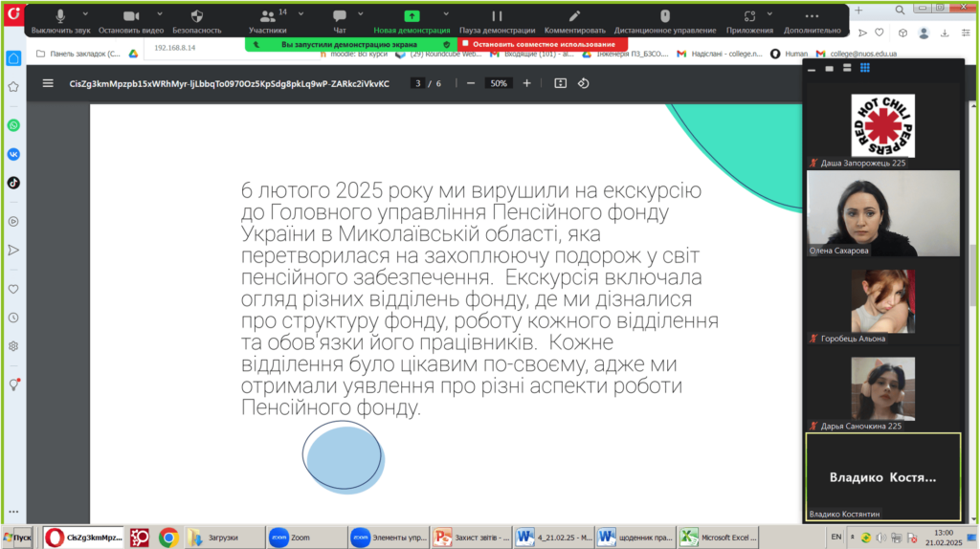The width and height of the screenshot is (980, 549).
Task: Click the green screen sharing status banner
Action: tap(350, 44)
